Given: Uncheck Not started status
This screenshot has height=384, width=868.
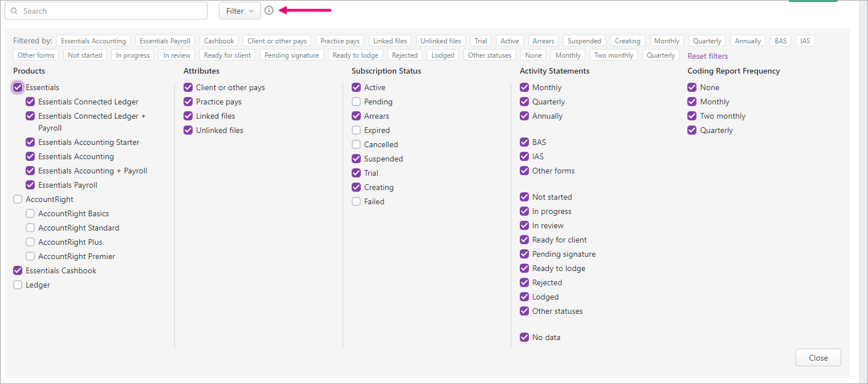Looking at the screenshot, I should (524, 197).
